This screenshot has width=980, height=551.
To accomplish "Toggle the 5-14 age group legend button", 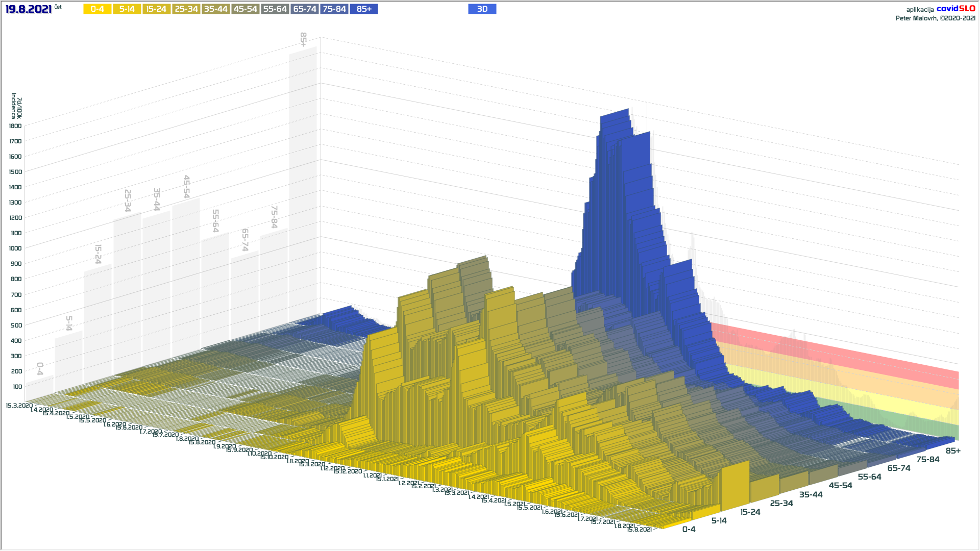I will [127, 9].
